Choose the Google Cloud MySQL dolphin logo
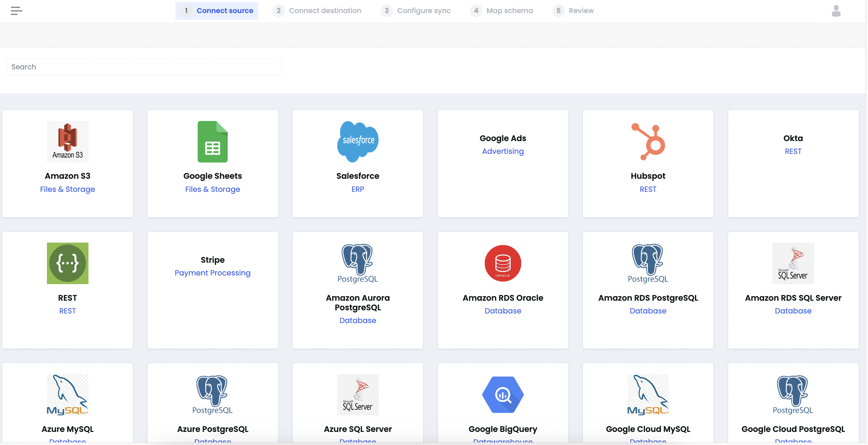 [x=648, y=395]
